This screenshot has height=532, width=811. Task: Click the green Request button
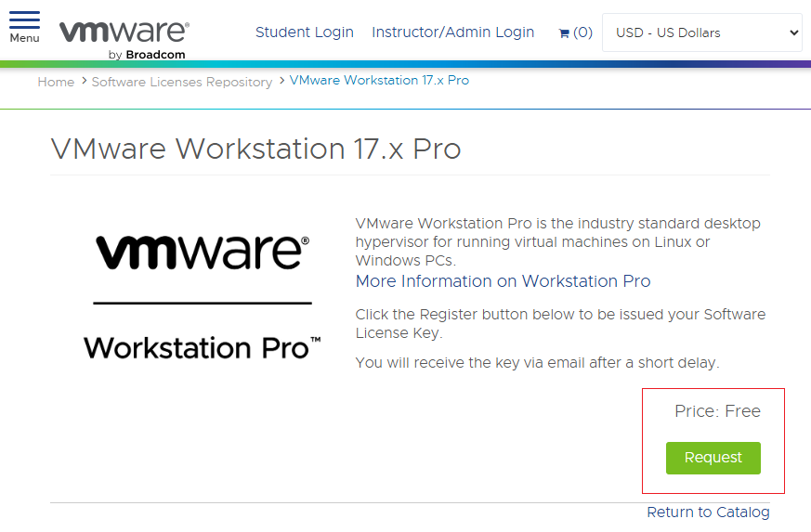coord(713,458)
